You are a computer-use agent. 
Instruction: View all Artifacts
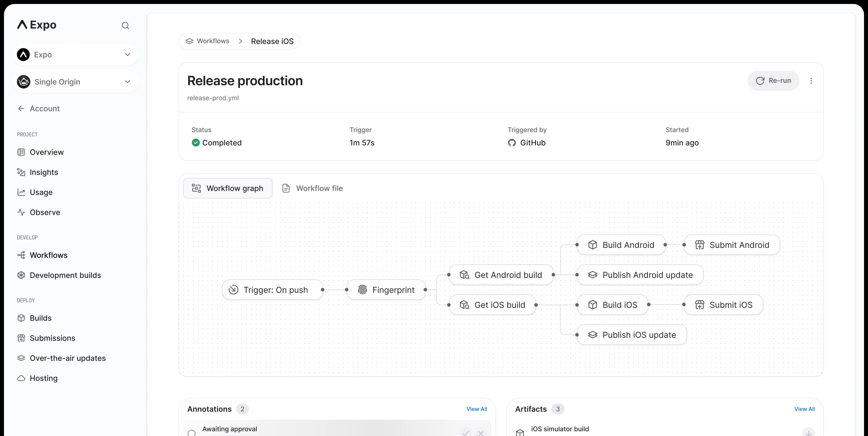(804, 409)
